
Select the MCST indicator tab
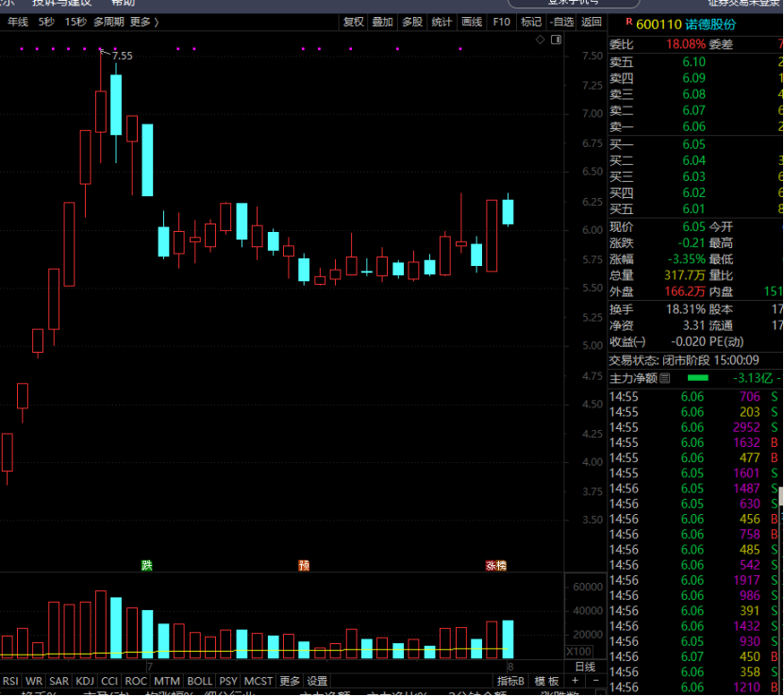(259, 681)
